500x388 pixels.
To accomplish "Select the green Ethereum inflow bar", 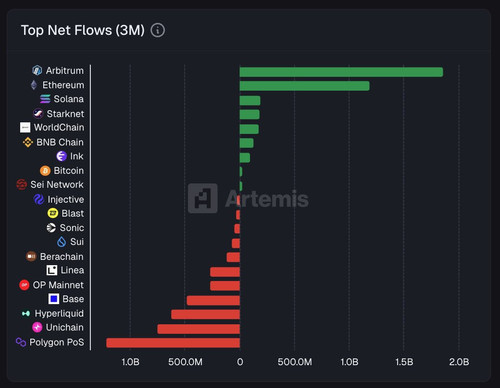I will pos(304,86).
